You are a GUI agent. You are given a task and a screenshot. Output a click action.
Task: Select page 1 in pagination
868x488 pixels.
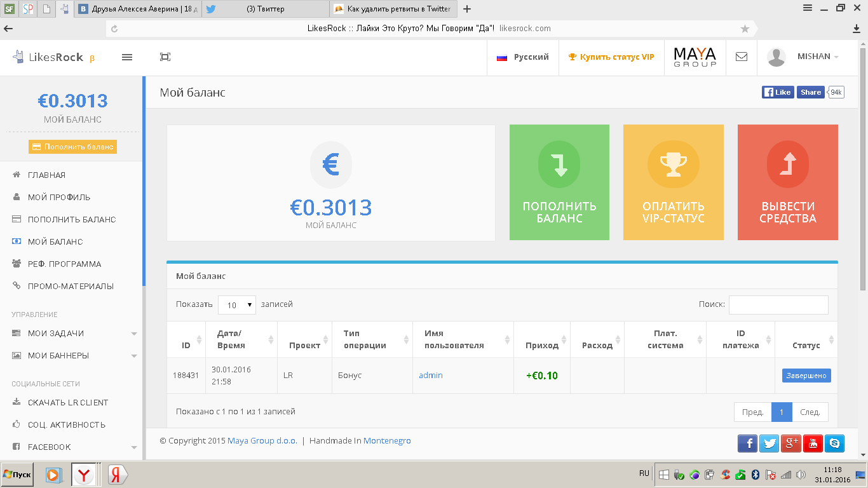click(x=782, y=412)
